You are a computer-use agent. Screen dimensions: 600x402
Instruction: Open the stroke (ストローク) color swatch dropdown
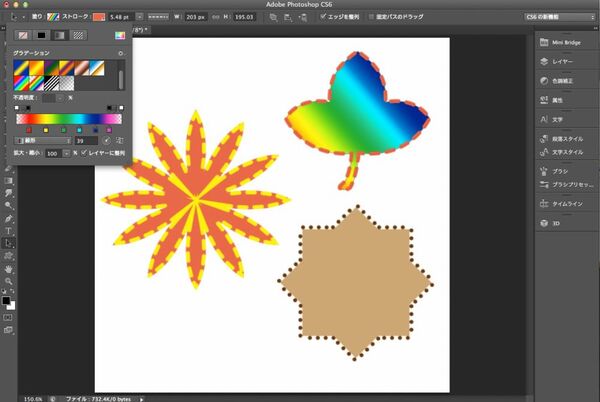[x=99, y=17]
